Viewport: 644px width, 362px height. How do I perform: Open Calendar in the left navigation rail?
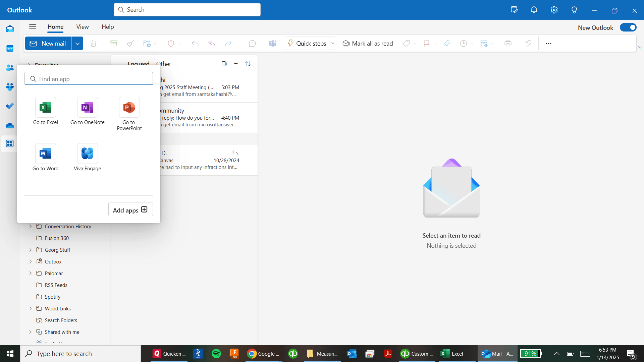(x=10, y=49)
